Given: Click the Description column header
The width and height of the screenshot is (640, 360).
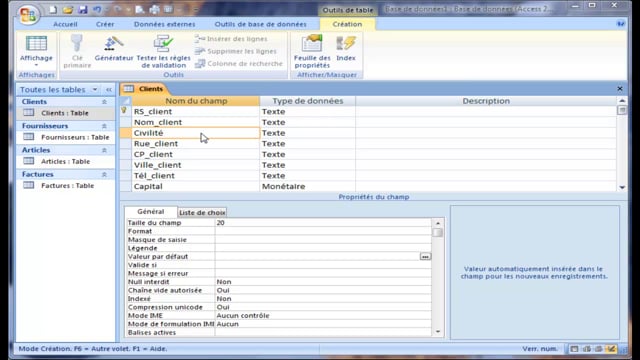Looking at the screenshot, I should point(486,101).
